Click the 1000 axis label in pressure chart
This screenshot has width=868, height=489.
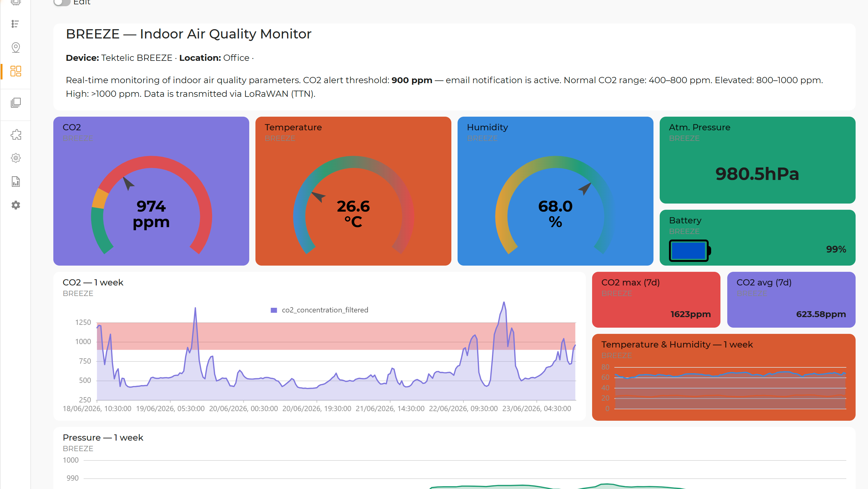70,460
